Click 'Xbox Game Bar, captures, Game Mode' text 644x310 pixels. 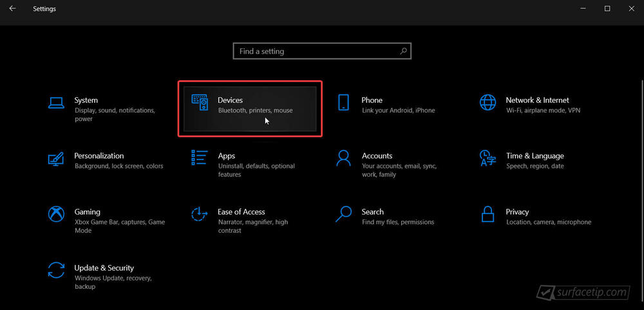point(120,226)
